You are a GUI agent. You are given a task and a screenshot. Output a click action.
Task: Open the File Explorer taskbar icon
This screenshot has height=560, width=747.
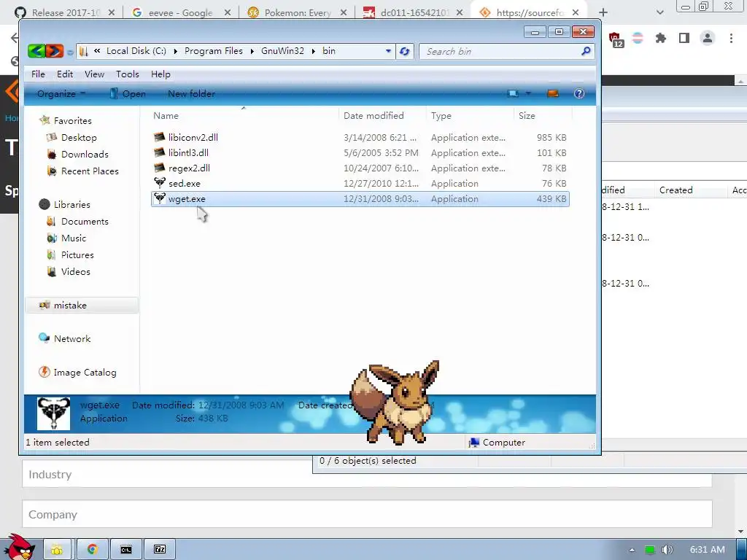tap(57, 550)
